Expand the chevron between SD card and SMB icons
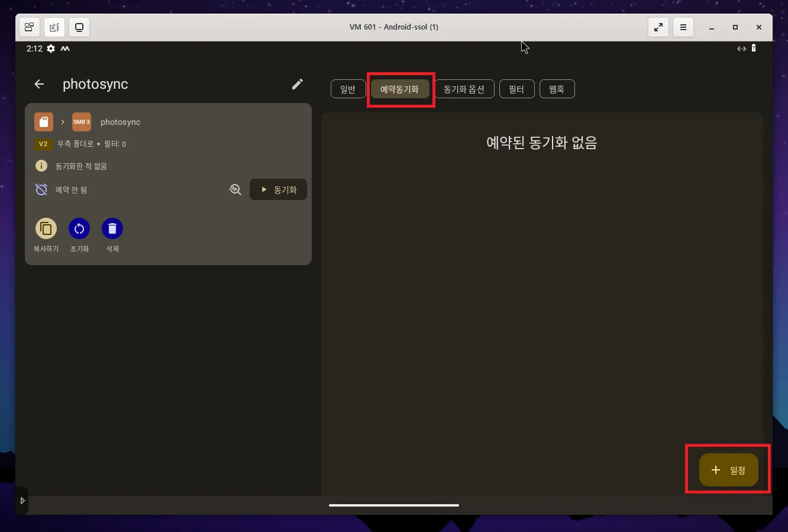This screenshot has height=532, width=788. coord(62,121)
